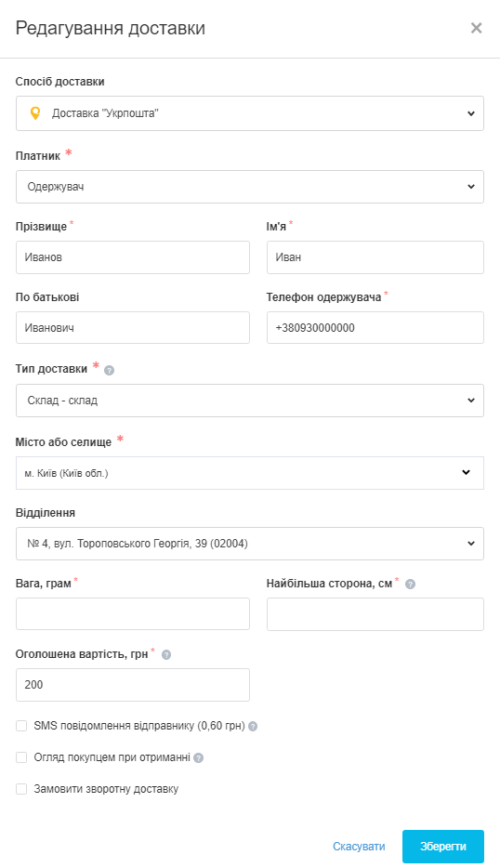Image resolution: width=500 pixels, height=868 pixels.
Task: Click the help icon beside Найбільша сторона, см
Action: pyautogui.click(x=410, y=584)
